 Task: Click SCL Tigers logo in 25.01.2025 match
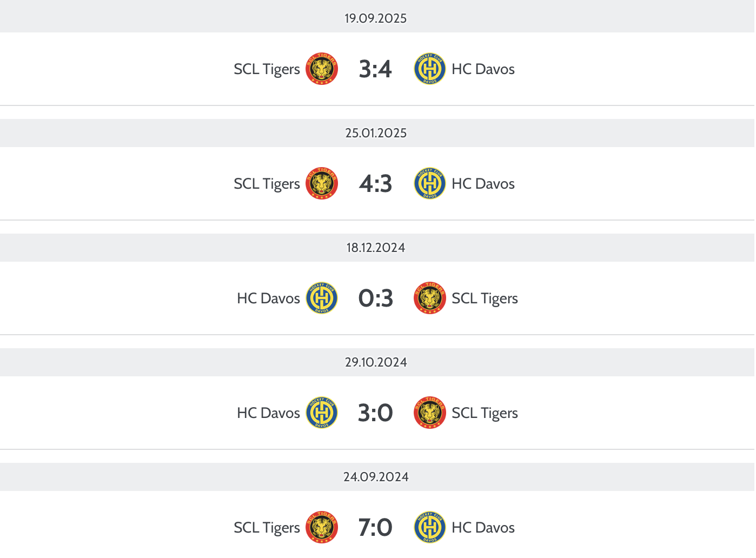[x=322, y=183]
